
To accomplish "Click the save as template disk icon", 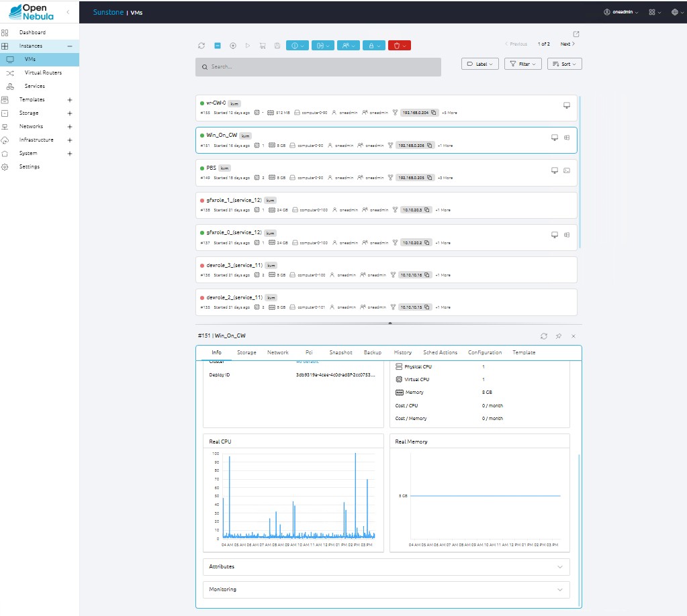I will point(277,46).
